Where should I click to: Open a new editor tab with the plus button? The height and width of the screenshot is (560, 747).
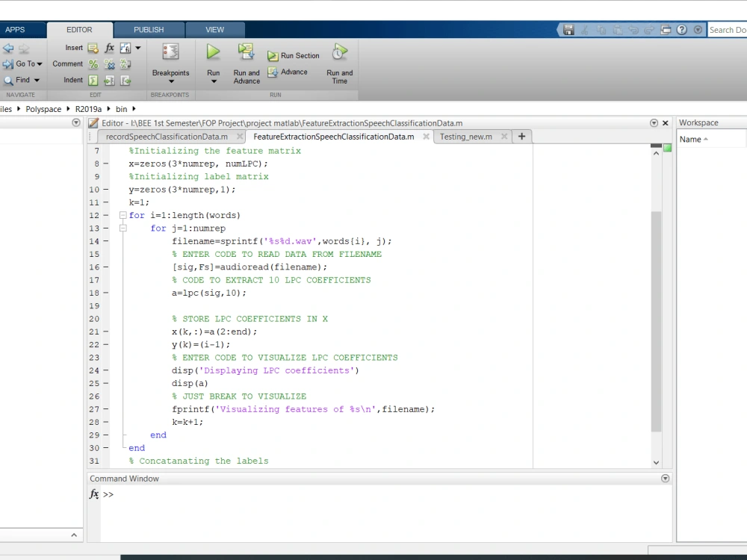click(521, 137)
